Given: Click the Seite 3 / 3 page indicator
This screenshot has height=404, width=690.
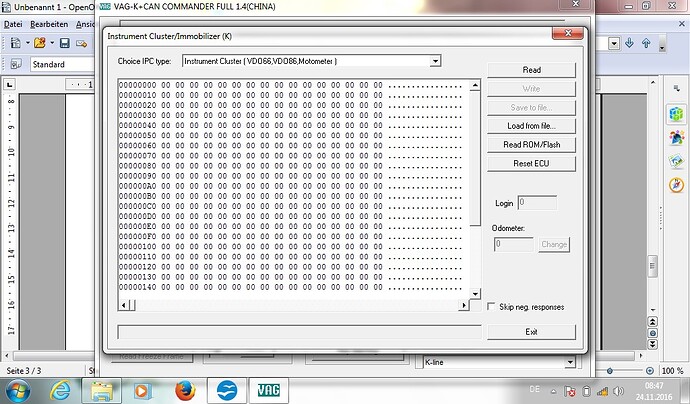Looking at the screenshot, I should click(x=24, y=371).
